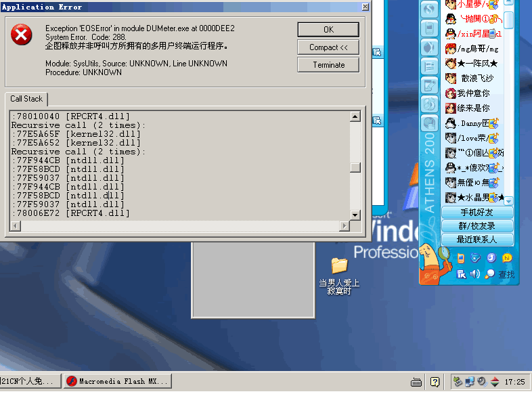Viewport: 532px width, 394px height.
Task: Click 小星夢 contact's avatar picture
Action: (x=451, y=5)
